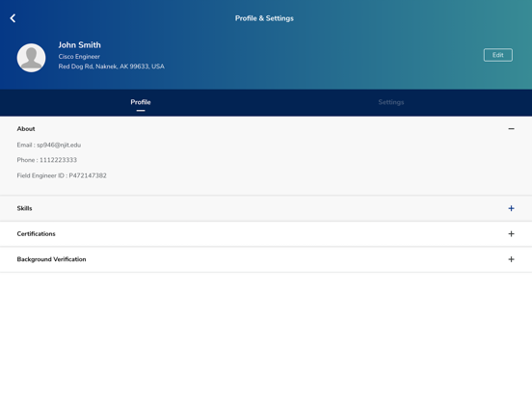
Task: Switch to the Settings tab
Action: [x=391, y=102]
